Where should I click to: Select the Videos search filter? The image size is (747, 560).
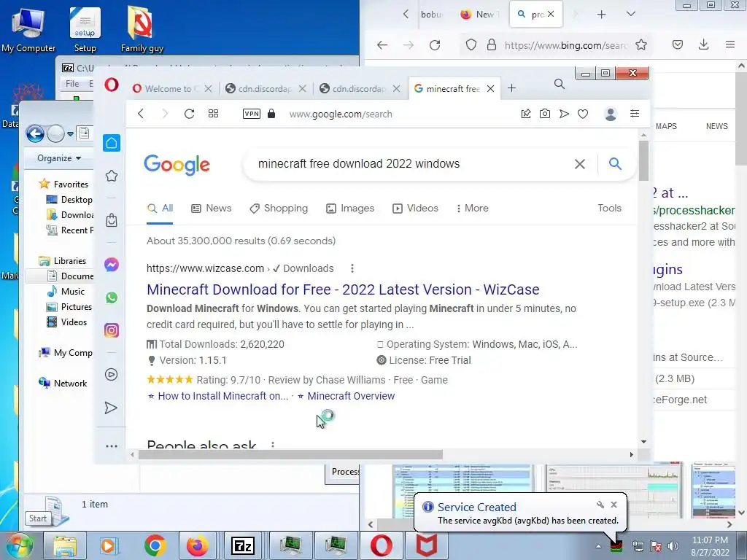pos(415,208)
